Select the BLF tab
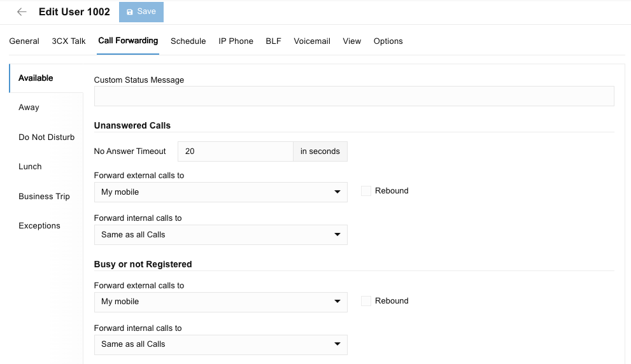Screen dimensions: 631x364 pos(273,41)
